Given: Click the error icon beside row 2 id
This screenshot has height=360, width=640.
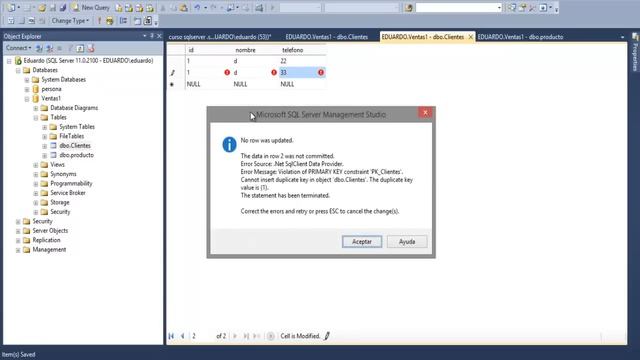Looking at the screenshot, I should coord(227,72).
